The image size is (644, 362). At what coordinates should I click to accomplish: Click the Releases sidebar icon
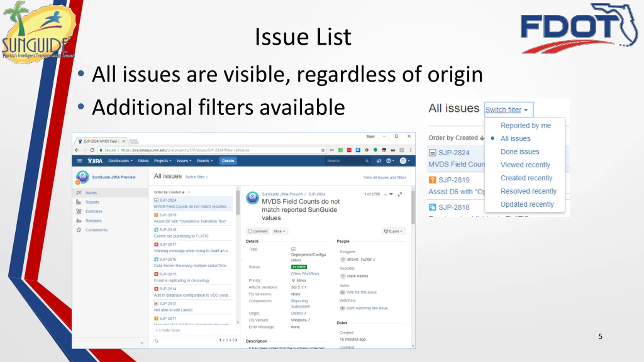pyautogui.click(x=79, y=221)
